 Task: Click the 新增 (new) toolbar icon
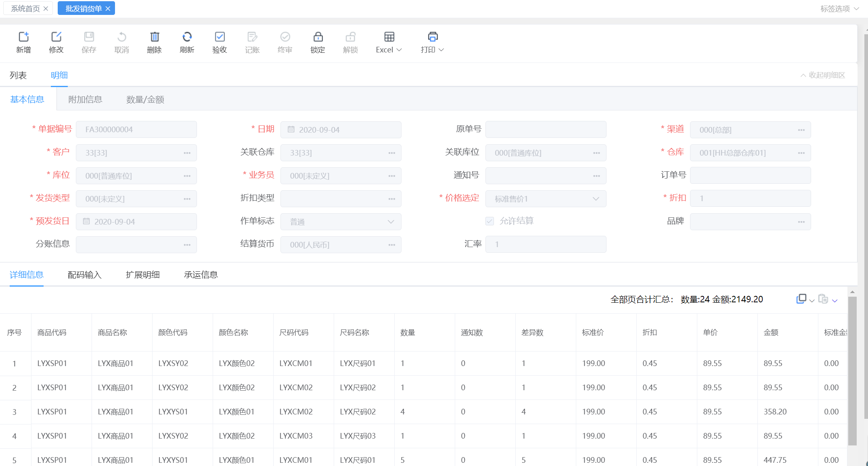tap(24, 37)
